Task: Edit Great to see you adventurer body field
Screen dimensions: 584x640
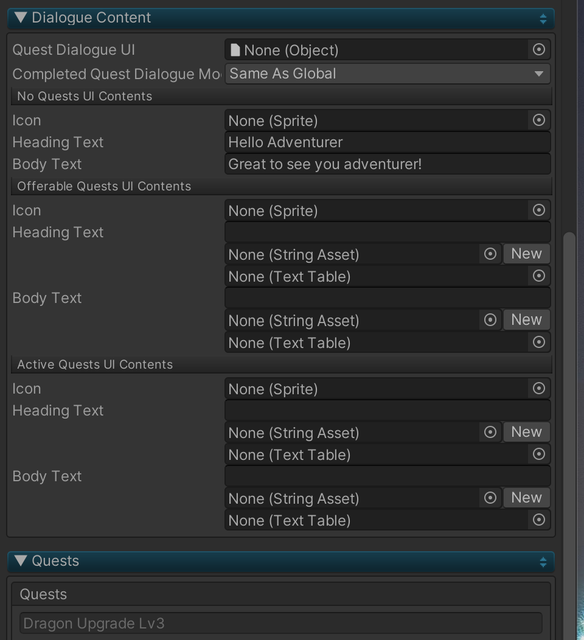Action: click(x=388, y=164)
